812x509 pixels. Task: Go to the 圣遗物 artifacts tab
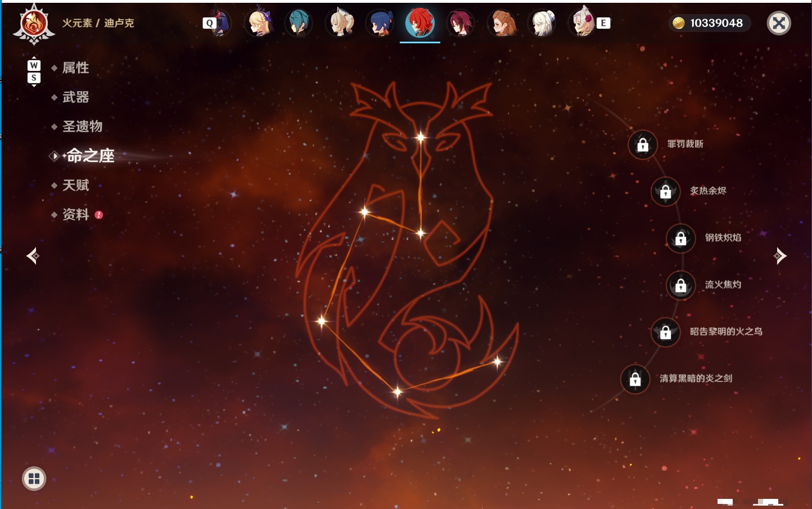tap(82, 127)
